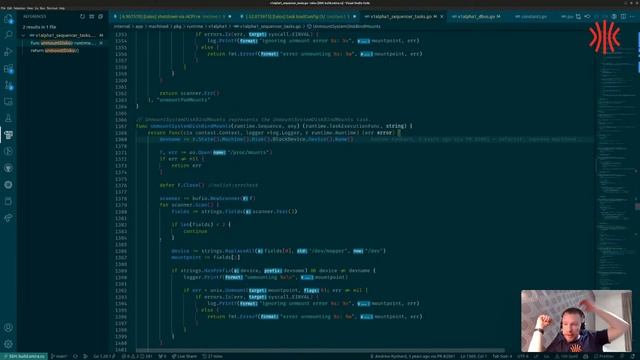640x360 pixels.
Task: Open the Terminal menu
Action: point(52,8)
